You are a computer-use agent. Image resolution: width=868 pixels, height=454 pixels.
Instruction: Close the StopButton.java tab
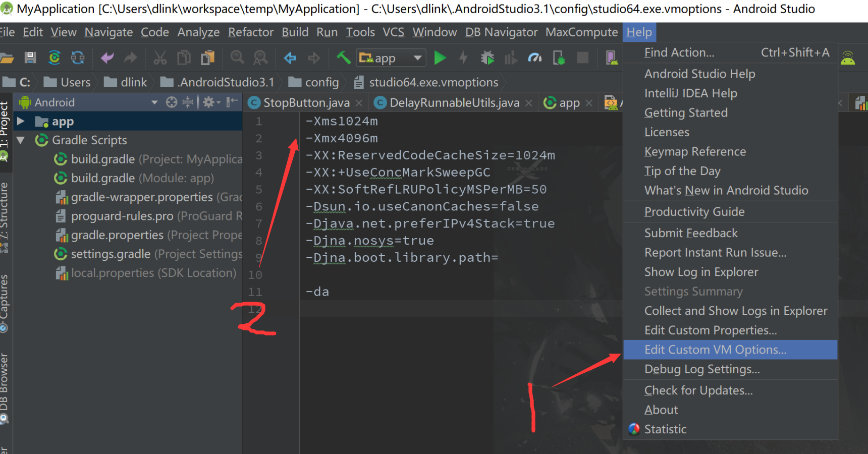359,103
